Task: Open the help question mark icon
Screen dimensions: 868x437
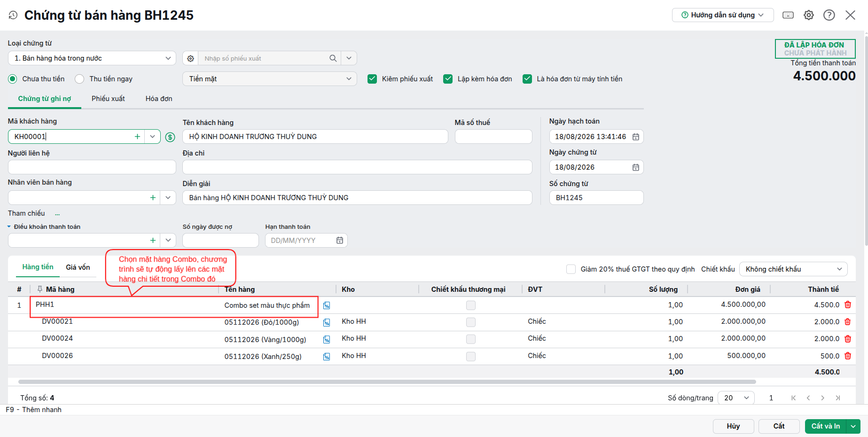Action: 829,15
